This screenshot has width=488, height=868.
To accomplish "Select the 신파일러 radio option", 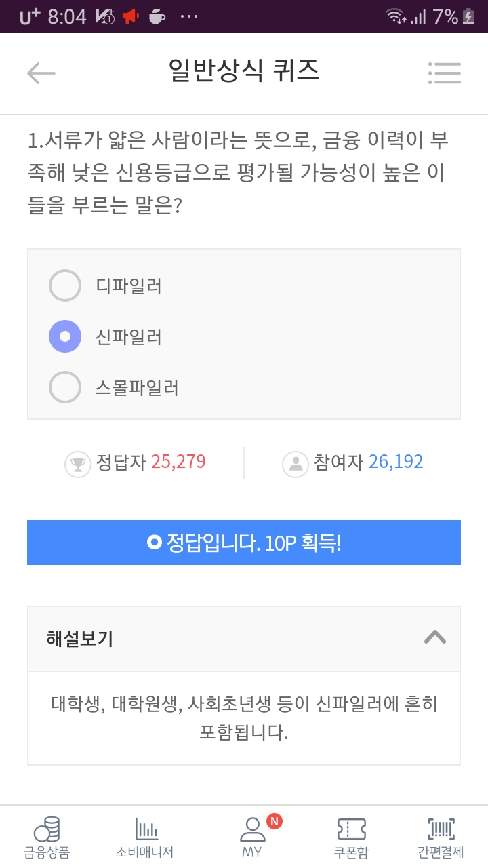I will [x=65, y=336].
